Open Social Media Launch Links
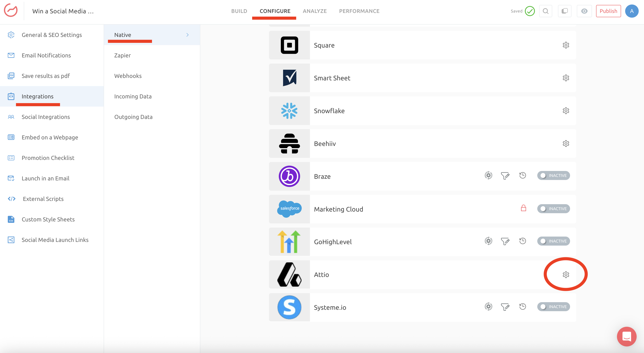The height and width of the screenshot is (353, 644). point(55,240)
